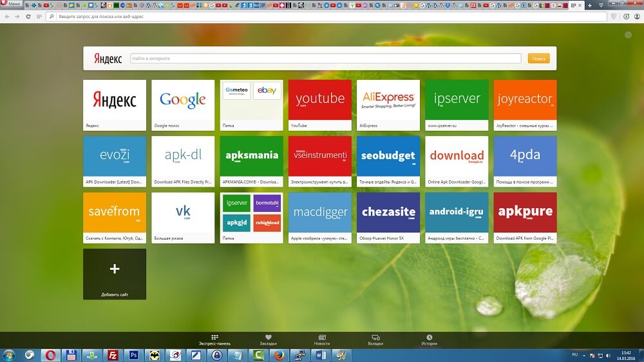Focus the browser address bar
The height and width of the screenshot is (362, 644).
tap(322, 15)
